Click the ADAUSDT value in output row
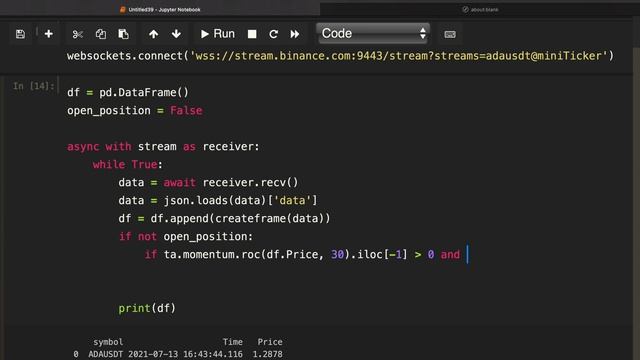The image size is (640, 360). (x=105, y=354)
